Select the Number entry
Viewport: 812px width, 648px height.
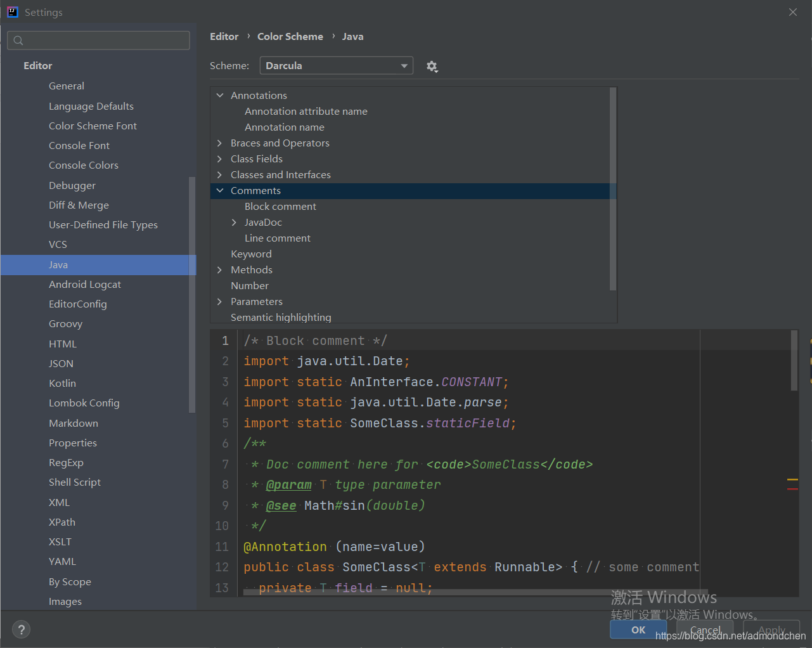point(250,285)
